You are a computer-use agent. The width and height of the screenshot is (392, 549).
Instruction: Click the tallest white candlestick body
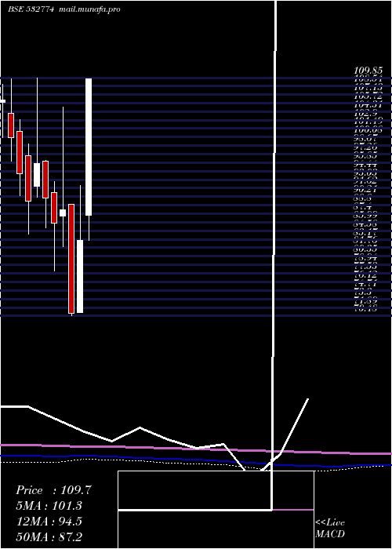[x=89, y=147]
